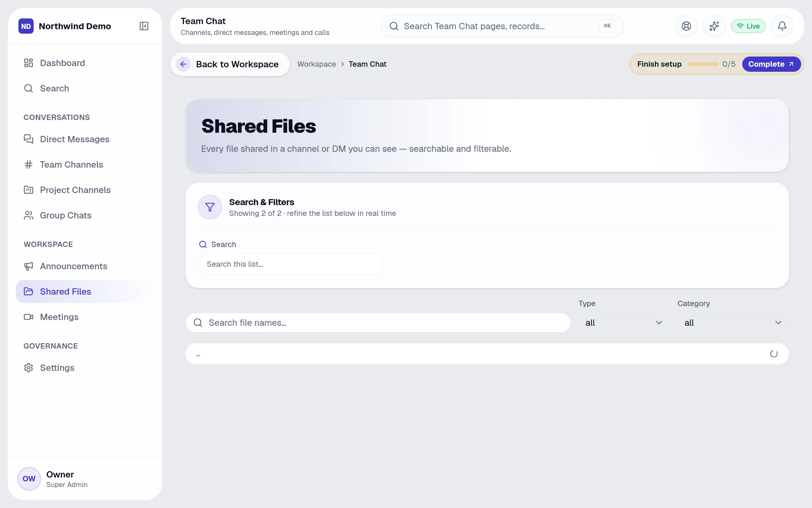Viewport: 812px width, 508px height.
Task: Go to Dashboard in sidebar
Action: point(85,63)
